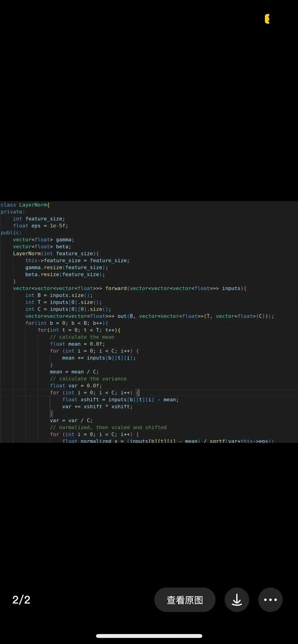This screenshot has width=298, height=644.
Task: Tap the 'public:' keyword in the code
Action: [11, 233]
